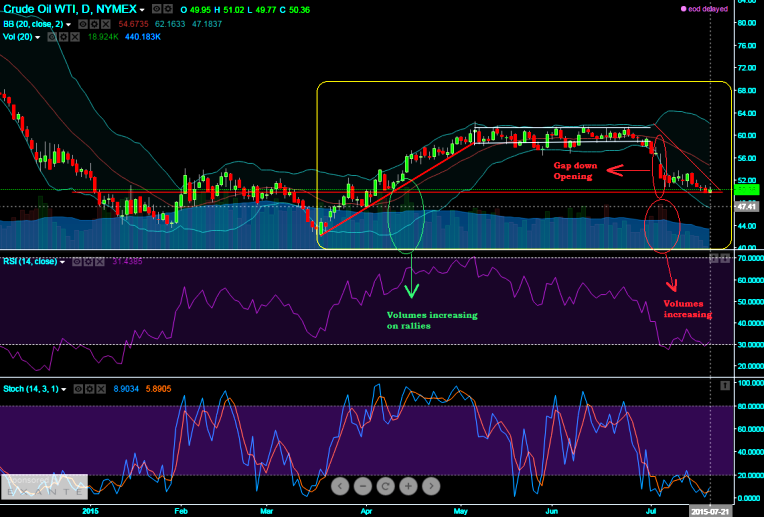Image resolution: width=764 pixels, height=517 pixels.
Task: Remove the RSI (14, close) indicator
Action: [99, 262]
